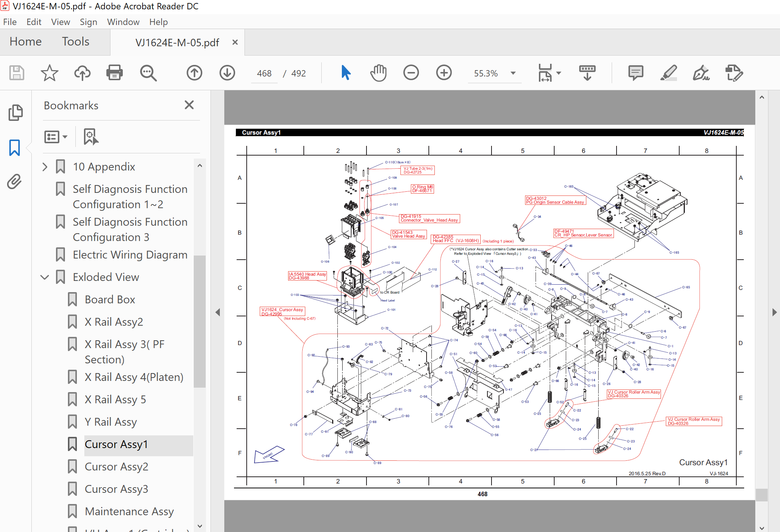Screen dimensions: 780x532
Task: Collapse the navigation pane left arrow
Action: coord(218,312)
